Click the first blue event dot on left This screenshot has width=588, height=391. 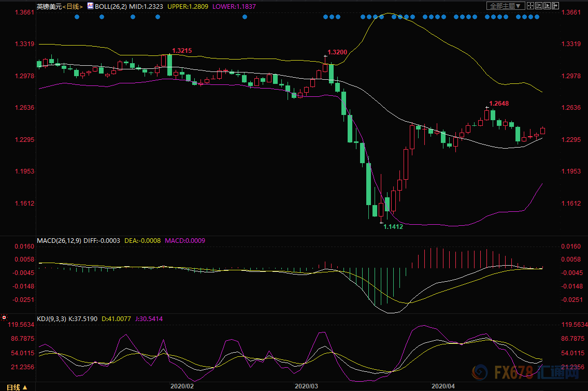tap(77, 17)
